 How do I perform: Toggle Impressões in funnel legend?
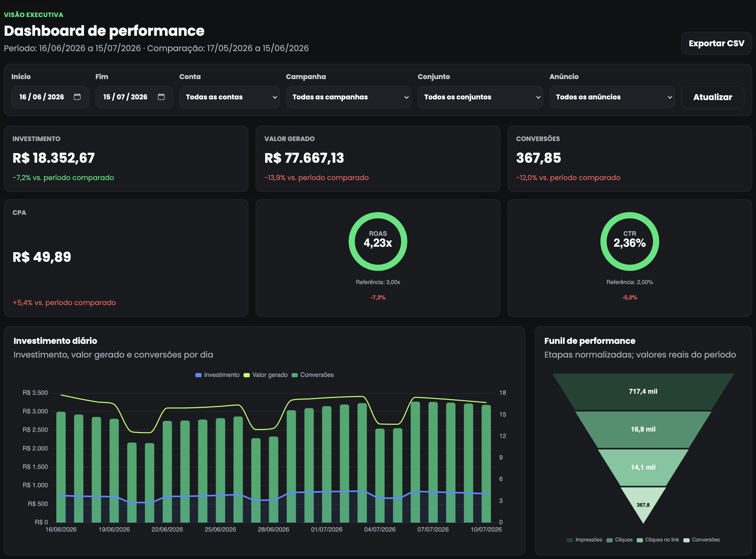(584, 540)
